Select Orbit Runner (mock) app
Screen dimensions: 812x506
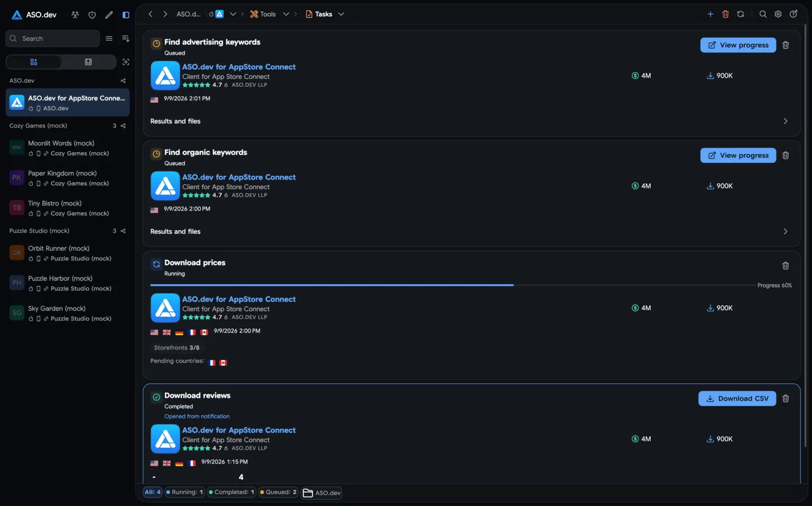coord(68,253)
